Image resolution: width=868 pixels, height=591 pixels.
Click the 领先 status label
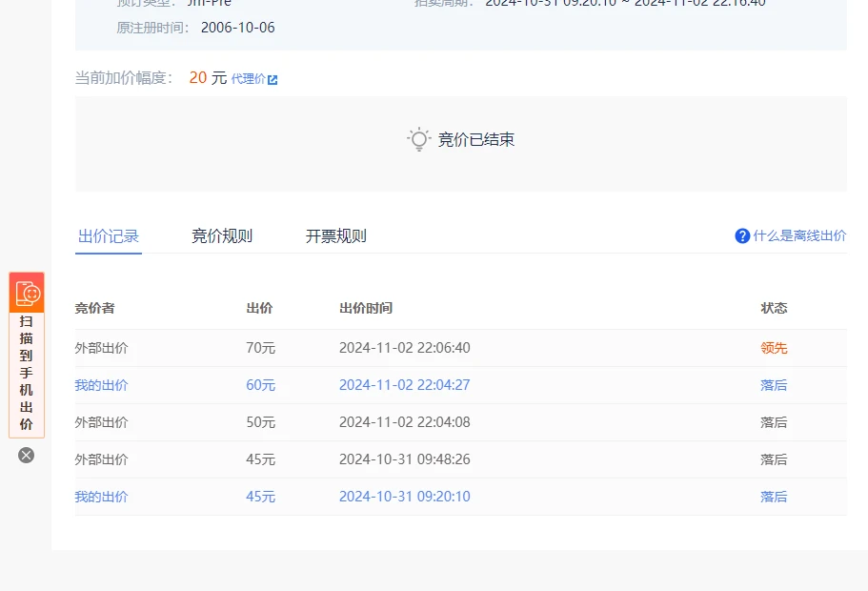tap(774, 348)
